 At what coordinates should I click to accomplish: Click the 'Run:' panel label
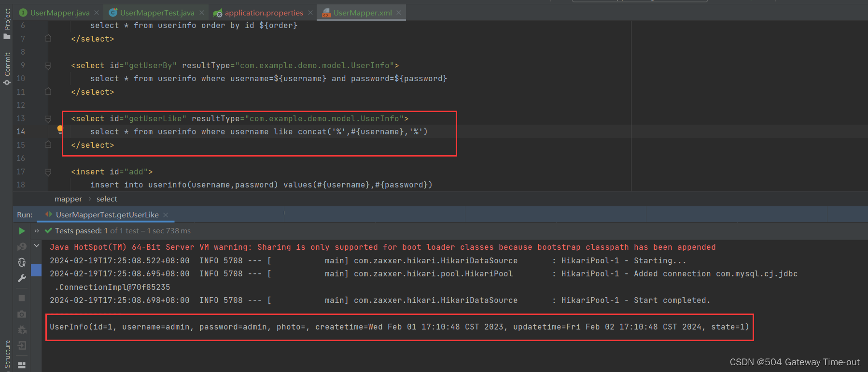25,215
